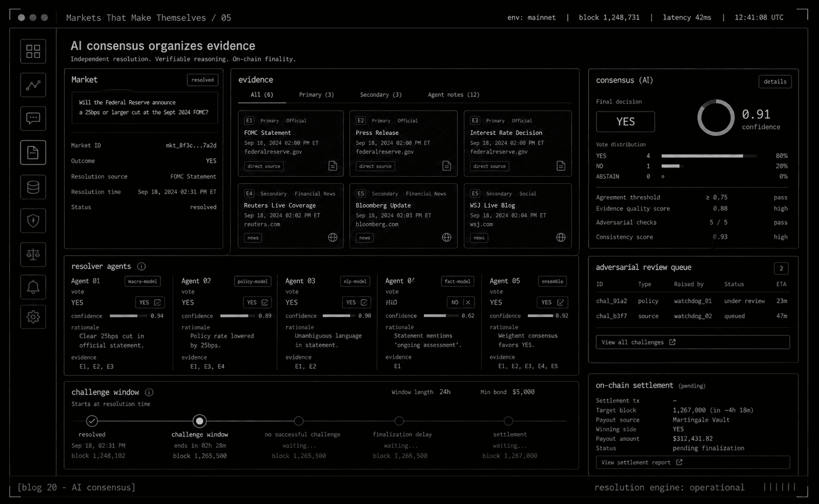
Task: Open View settlement report button
Action: [692, 463]
